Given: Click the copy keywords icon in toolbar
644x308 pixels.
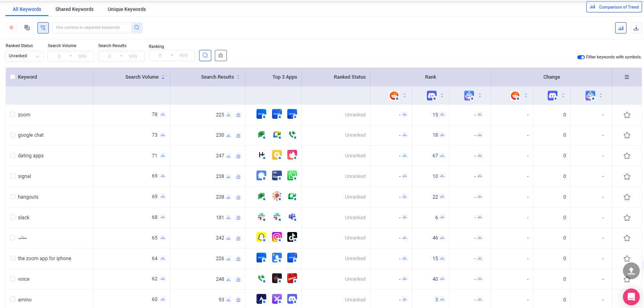Looking at the screenshot, I should coord(27,28).
